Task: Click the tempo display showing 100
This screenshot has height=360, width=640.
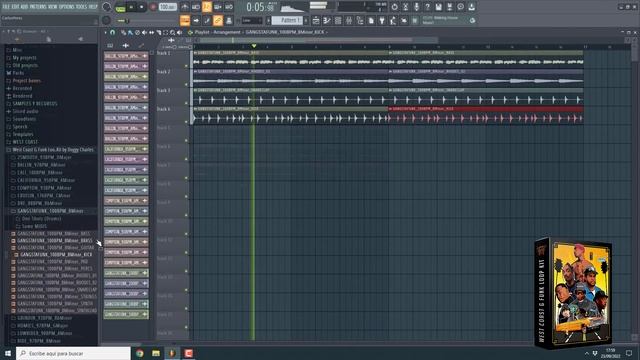Action: [x=167, y=7]
